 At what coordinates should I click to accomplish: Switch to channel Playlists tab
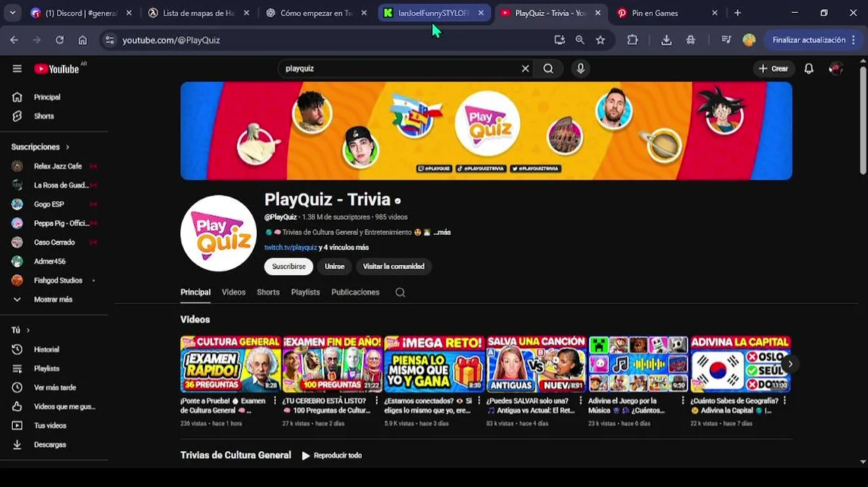[x=306, y=292]
